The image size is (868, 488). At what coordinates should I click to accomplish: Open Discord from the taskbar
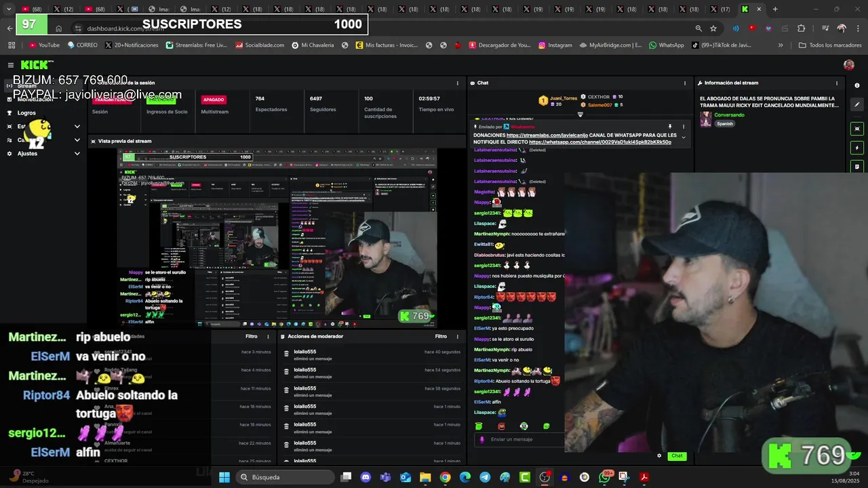[366, 477]
